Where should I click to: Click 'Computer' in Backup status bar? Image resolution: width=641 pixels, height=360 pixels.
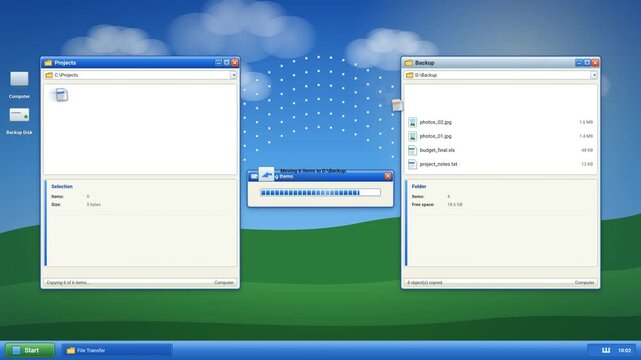pyautogui.click(x=585, y=282)
